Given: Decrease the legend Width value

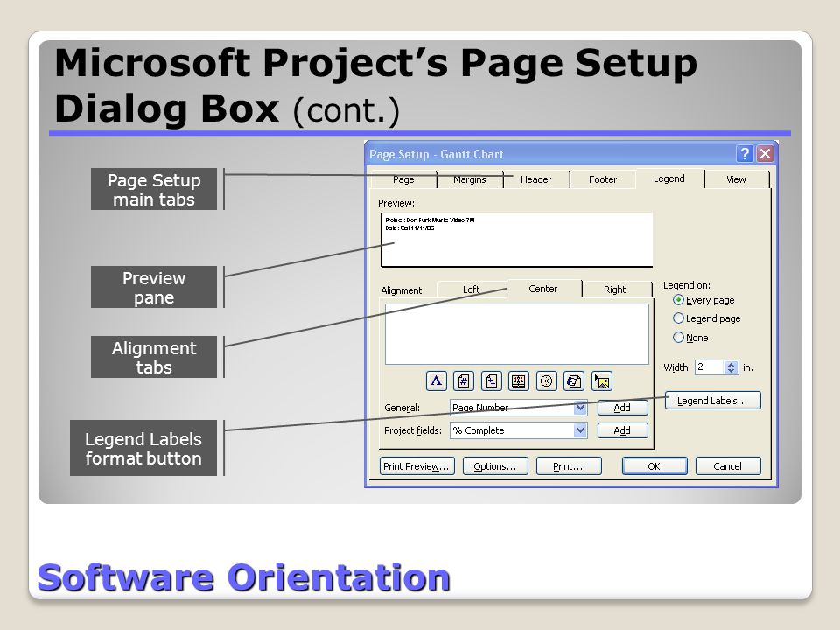Looking at the screenshot, I should coord(731,371).
